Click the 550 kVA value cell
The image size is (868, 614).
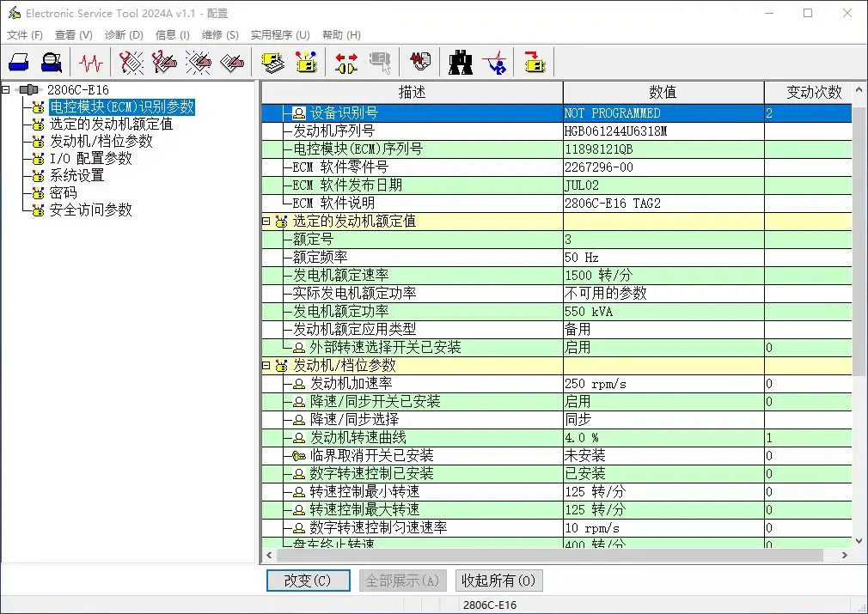click(x=663, y=312)
